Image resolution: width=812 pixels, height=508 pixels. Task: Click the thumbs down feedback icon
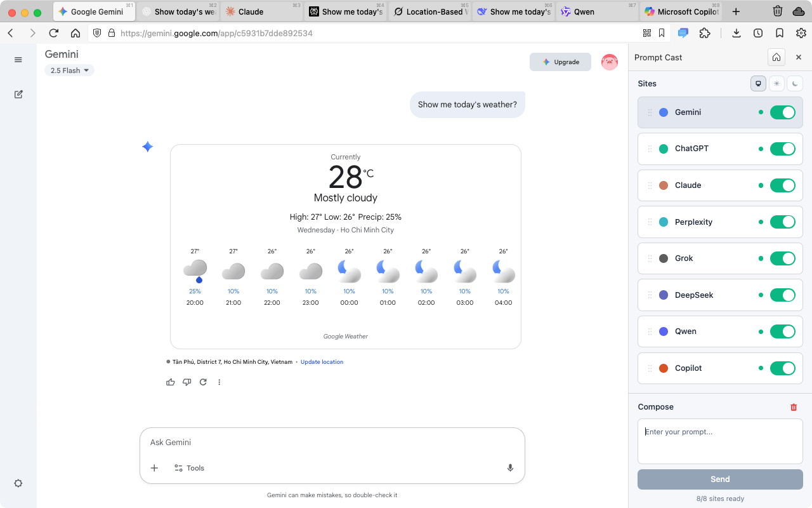[187, 382]
